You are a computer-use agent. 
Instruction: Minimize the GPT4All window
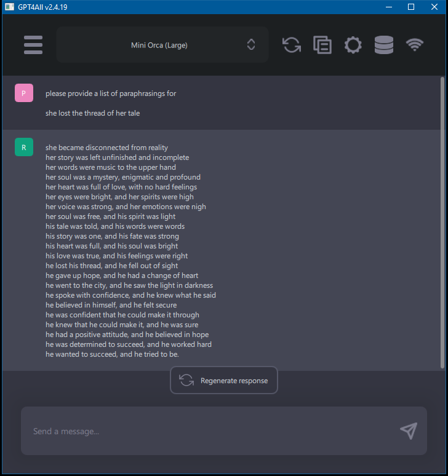[x=389, y=7]
